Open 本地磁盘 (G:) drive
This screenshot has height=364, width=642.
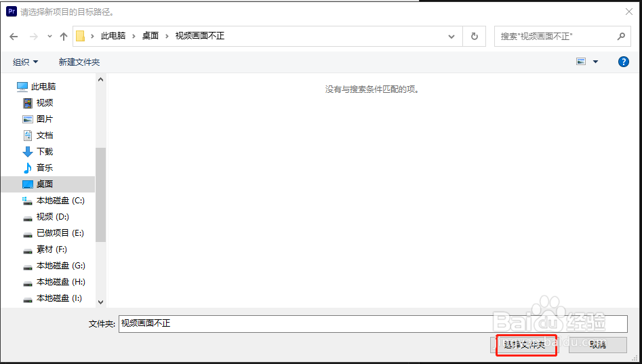(54, 266)
